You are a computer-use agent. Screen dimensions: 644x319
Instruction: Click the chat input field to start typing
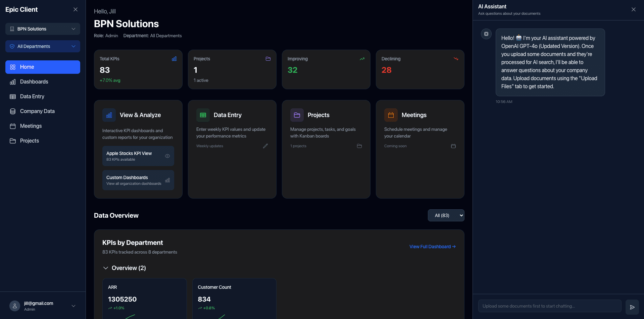pyautogui.click(x=549, y=306)
